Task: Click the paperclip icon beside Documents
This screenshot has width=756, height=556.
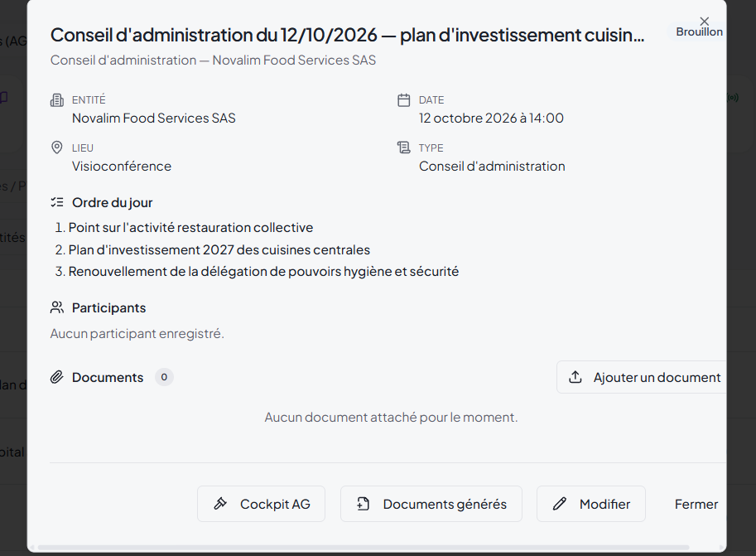Action: click(57, 377)
